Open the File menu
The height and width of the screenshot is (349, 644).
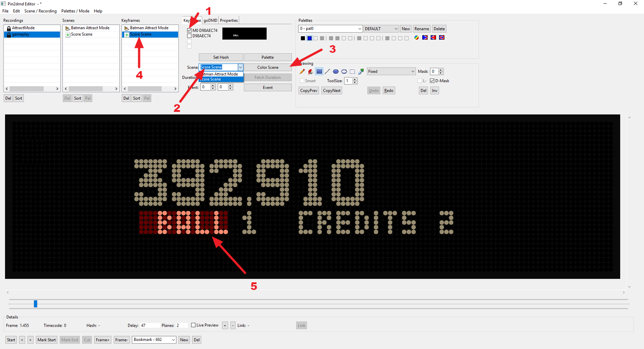point(5,11)
